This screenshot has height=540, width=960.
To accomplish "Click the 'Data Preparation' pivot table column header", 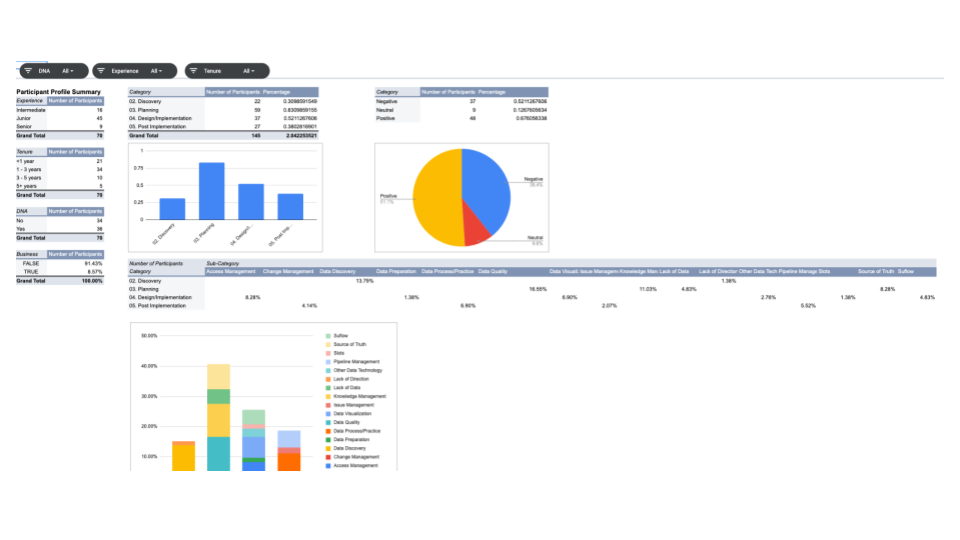I will click(x=396, y=271).
